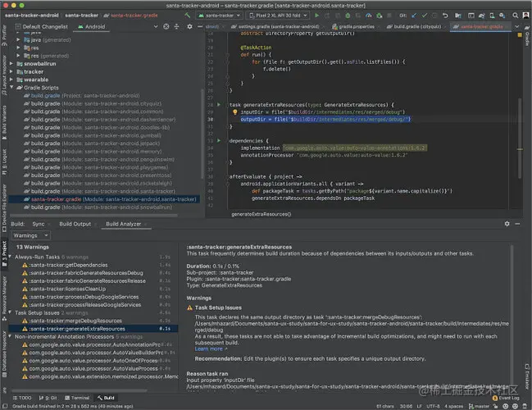Open the Terminal tool window button

click(x=77, y=398)
